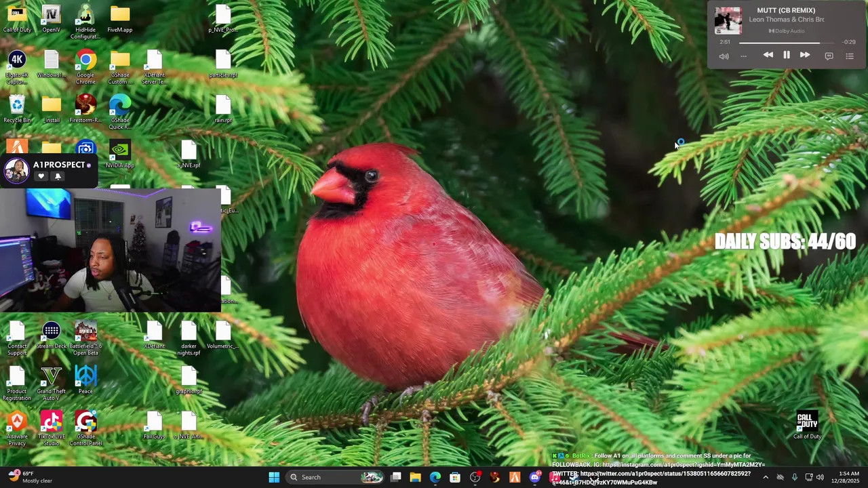This screenshot has width=868, height=488.
Task: Select the XDefiant Server Te... shortcut
Action: pos(155,67)
